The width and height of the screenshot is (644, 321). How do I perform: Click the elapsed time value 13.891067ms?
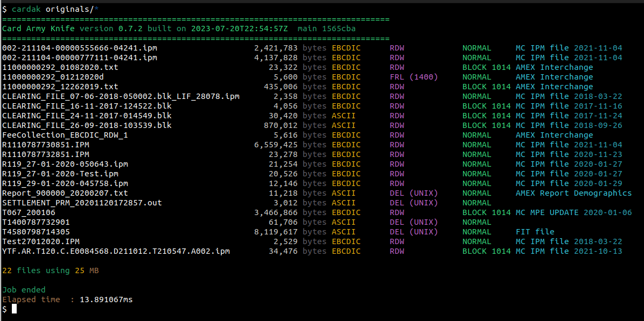pos(106,299)
